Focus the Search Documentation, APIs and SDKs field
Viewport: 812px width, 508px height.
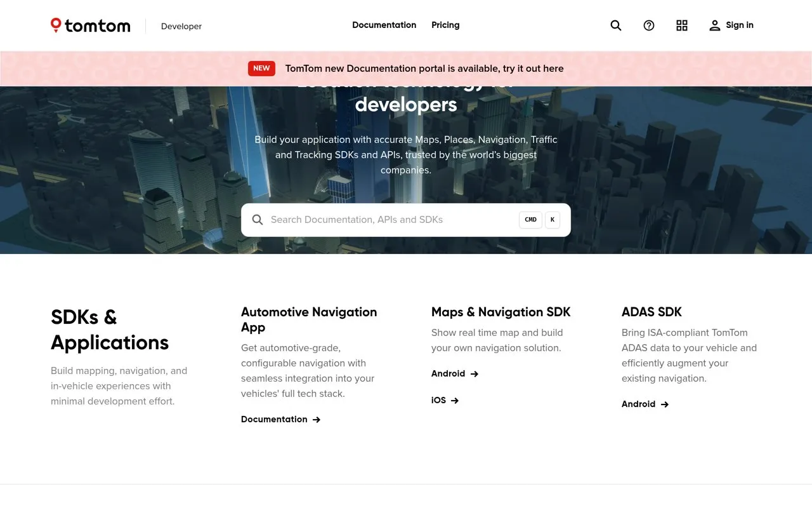coord(406,220)
